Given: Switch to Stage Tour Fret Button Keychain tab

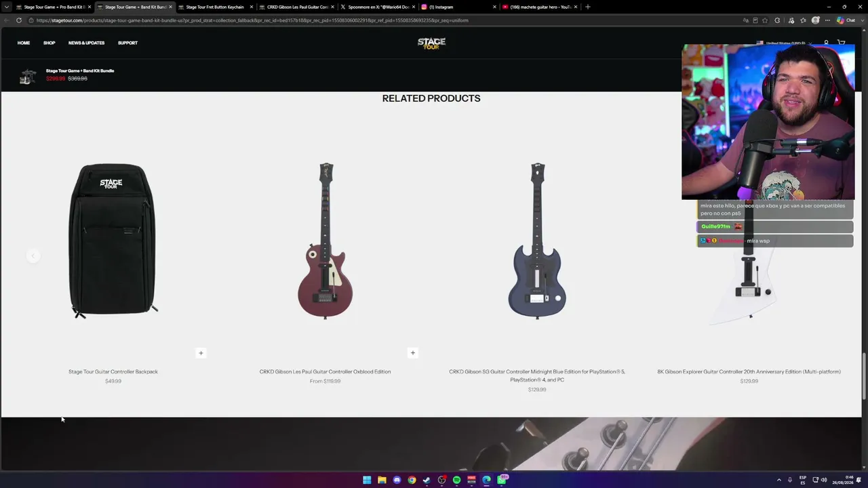Looking at the screenshot, I should (215, 7).
